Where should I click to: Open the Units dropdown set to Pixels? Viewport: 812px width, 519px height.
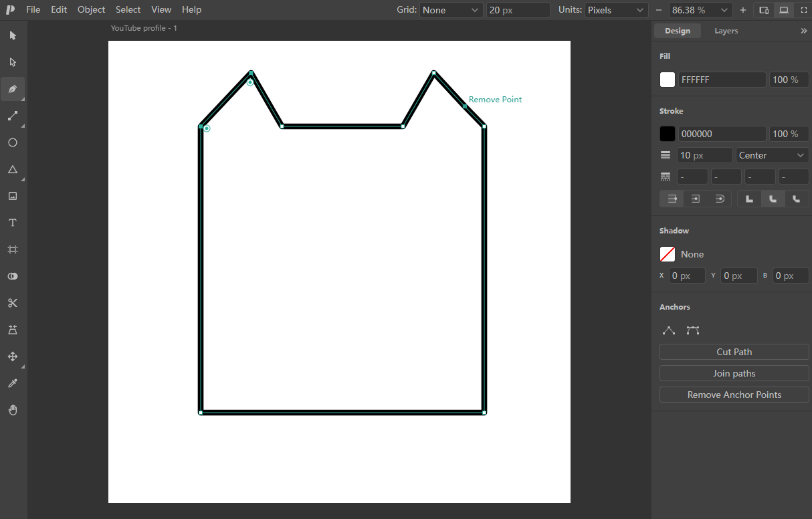pyautogui.click(x=616, y=10)
